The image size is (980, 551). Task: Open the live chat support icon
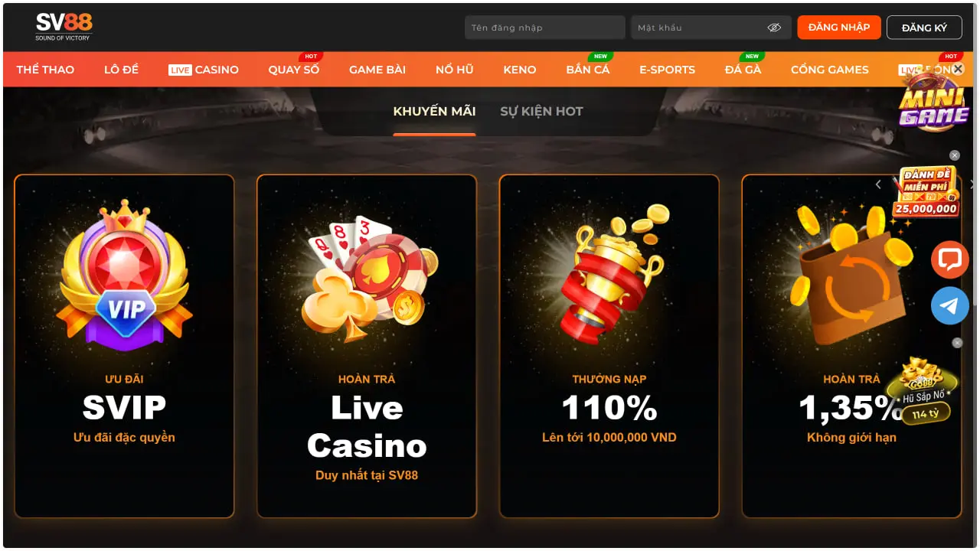[x=950, y=259]
